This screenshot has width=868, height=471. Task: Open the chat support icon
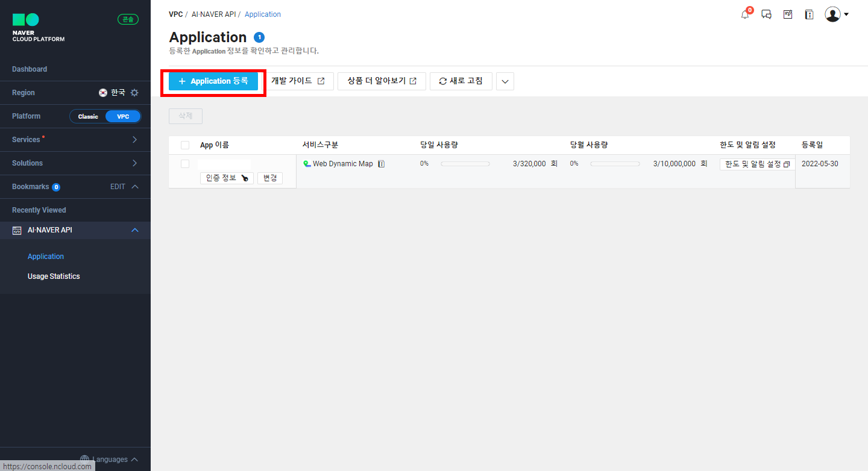(x=767, y=14)
